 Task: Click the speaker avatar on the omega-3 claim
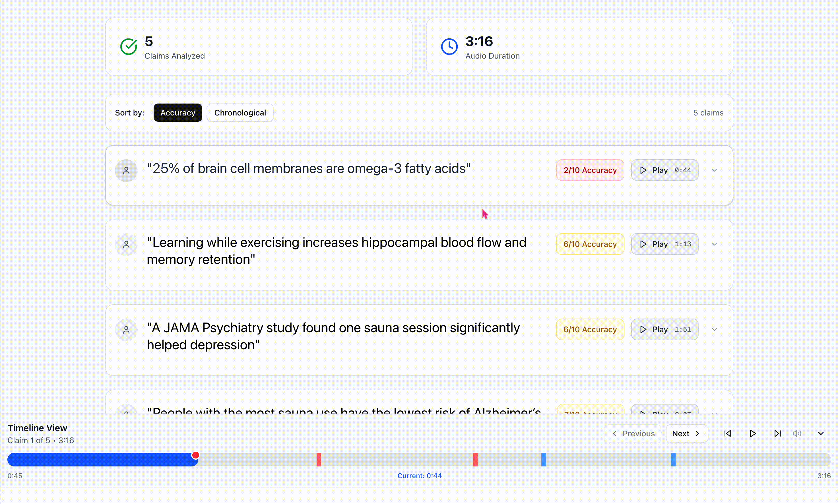[126, 170]
